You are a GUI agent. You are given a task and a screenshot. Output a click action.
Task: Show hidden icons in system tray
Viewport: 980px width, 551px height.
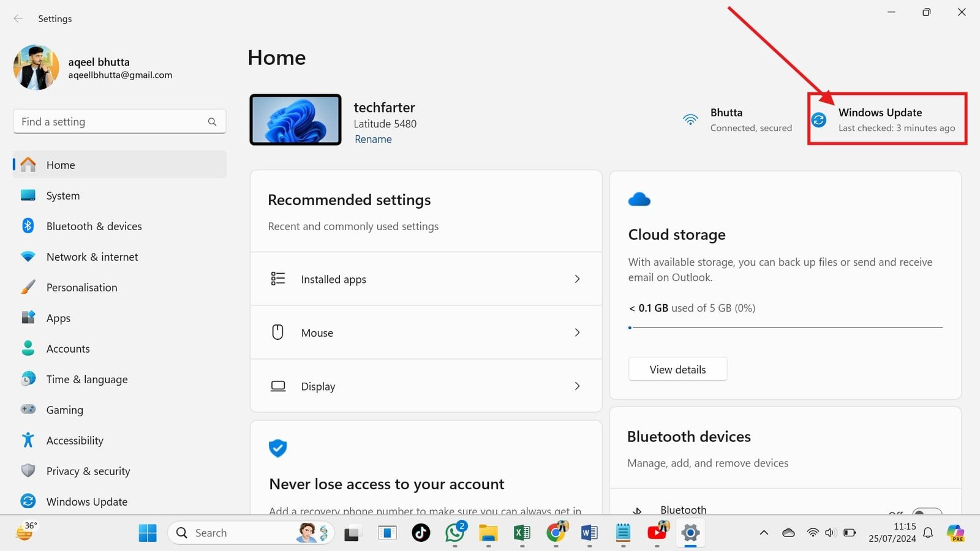[764, 533]
